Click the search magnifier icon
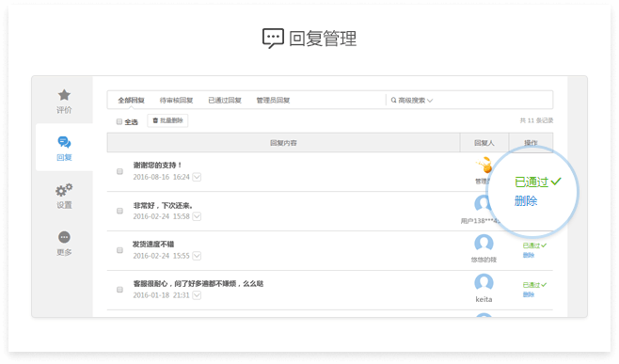Viewport: 619px width, 364px height. point(393,101)
